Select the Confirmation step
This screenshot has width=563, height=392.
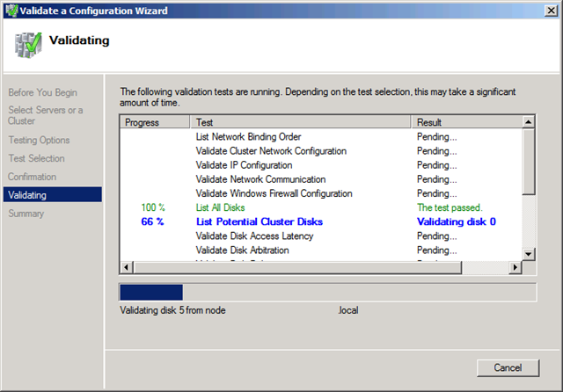(32, 177)
